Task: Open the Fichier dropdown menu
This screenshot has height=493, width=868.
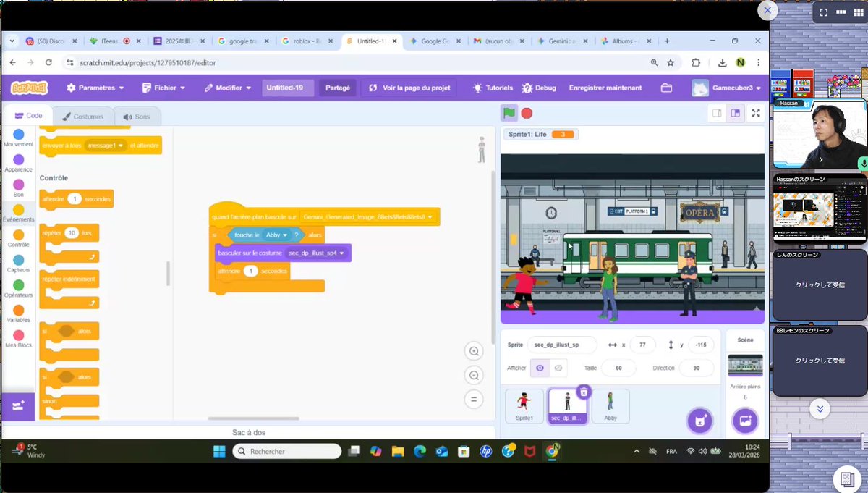Action: (x=163, y=88)
